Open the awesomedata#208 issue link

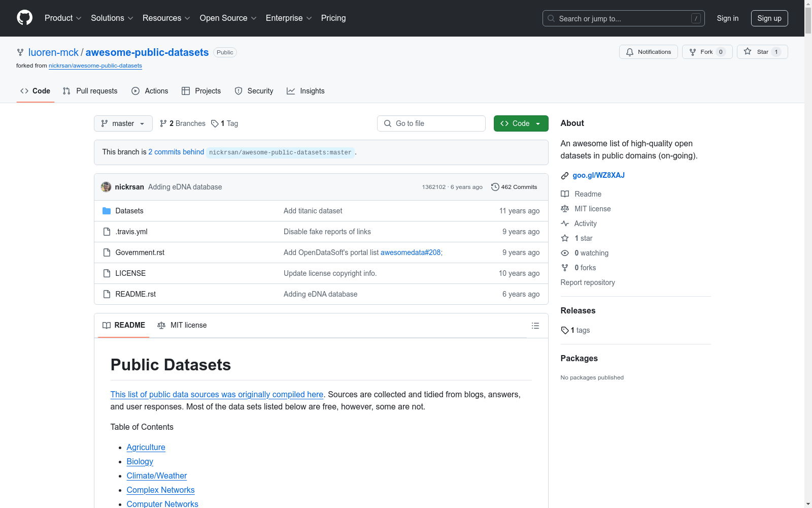point(411,252)
